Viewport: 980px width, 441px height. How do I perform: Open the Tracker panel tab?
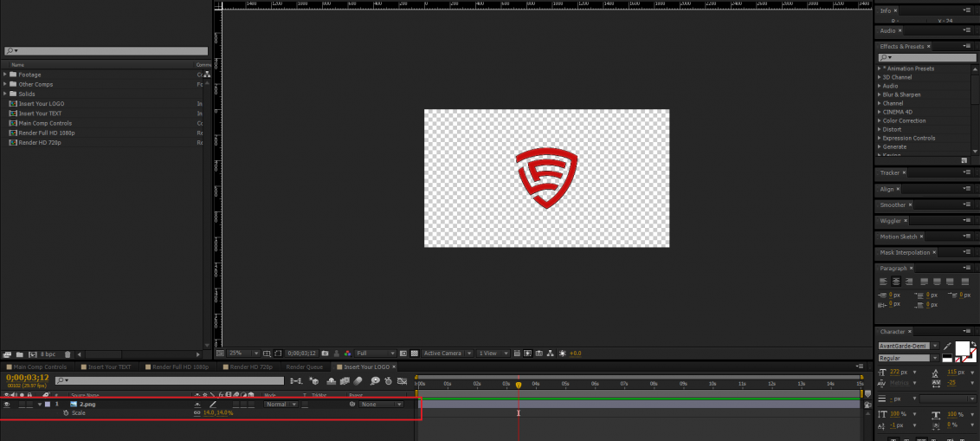pyautogui.click(x=889, y=172)
